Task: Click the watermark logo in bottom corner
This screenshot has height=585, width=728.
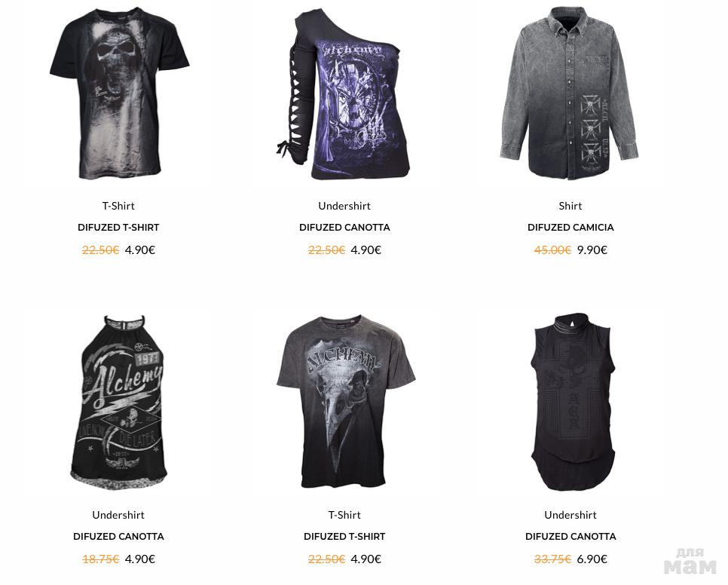Action: click(x=690, y=562)
